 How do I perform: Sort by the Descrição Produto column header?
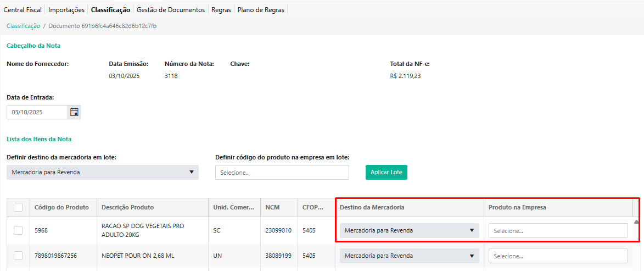pyautogui.click(x=128, y=207)
